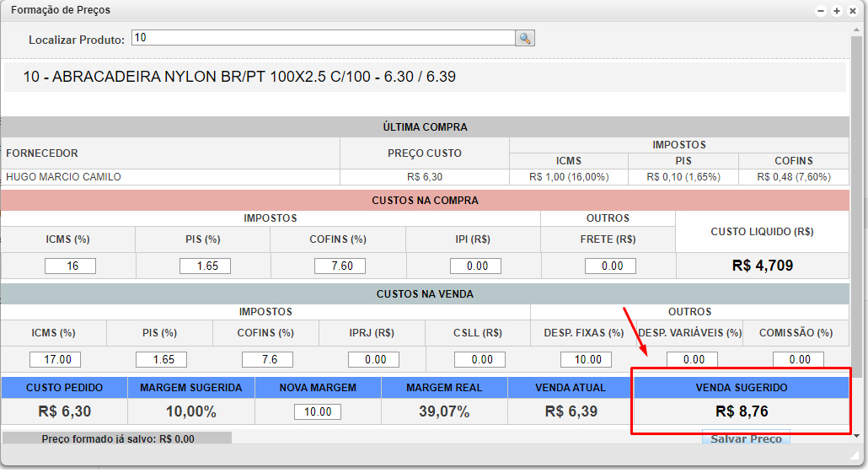Minimize the Formação de Preços window
The height and width of the screenshot is (473, 868).
[821, 11]
